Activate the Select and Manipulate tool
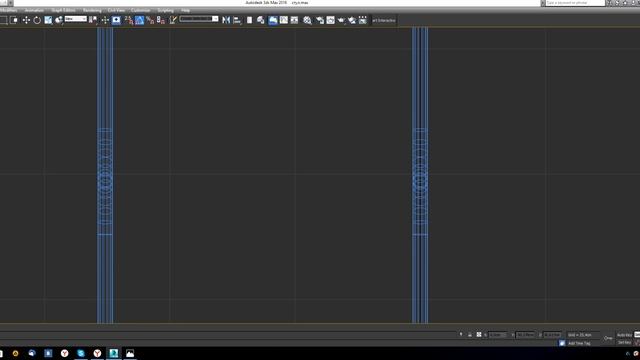This screenshot has width=640, height=360. tap(105, 20)
